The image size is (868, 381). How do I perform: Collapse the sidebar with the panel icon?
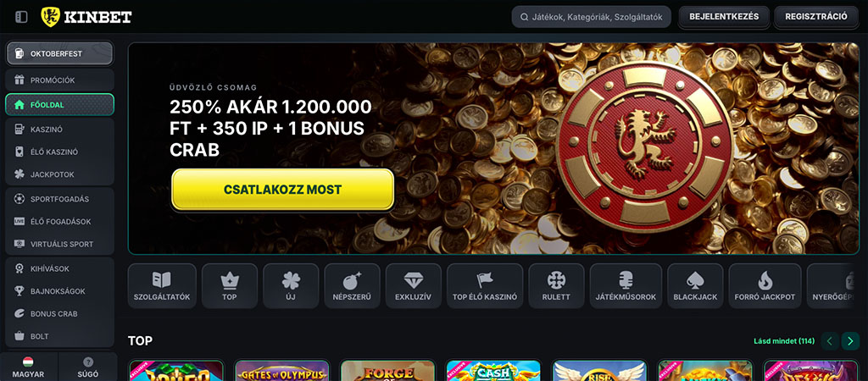(21, 17)
